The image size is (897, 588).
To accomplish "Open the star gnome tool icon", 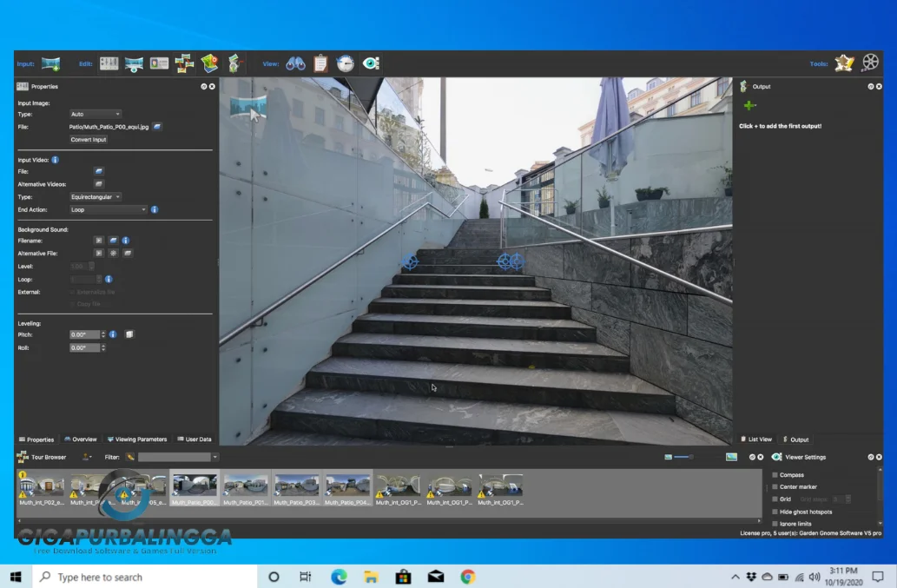I will pos(844,63).
